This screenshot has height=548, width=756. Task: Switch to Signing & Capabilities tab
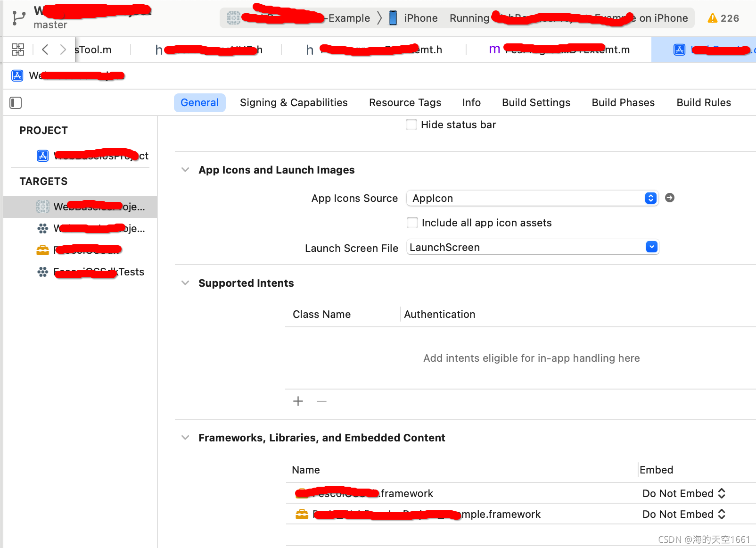coord(294,103)
